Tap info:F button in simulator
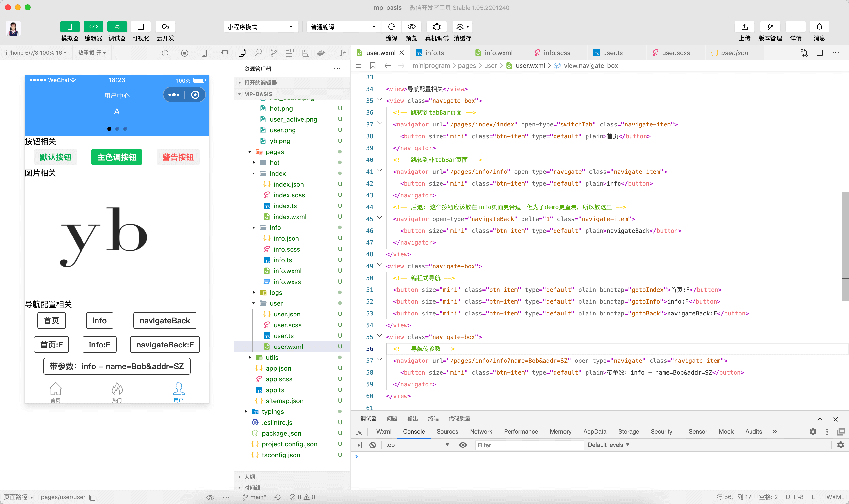The image size is (849, 504). point(99,345)
